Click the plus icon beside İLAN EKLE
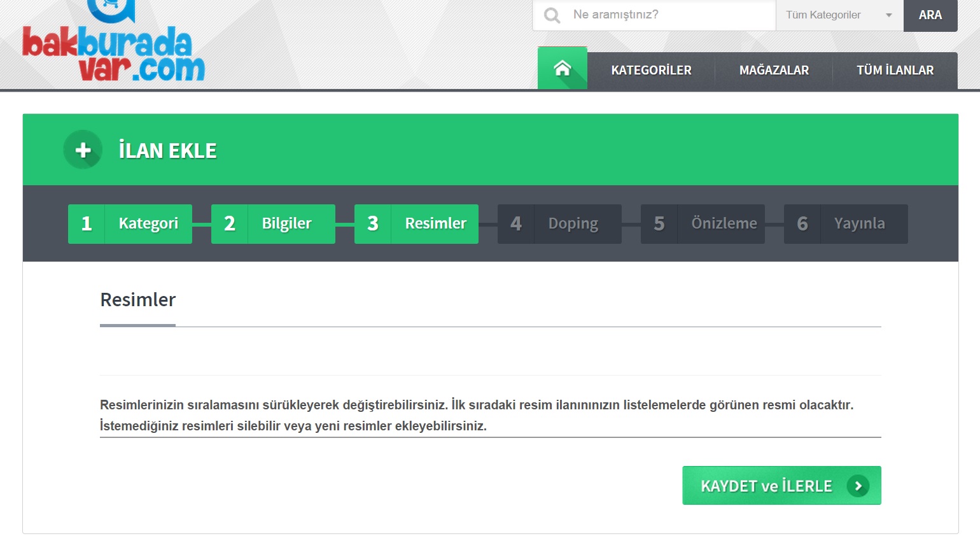 (83, 150)
